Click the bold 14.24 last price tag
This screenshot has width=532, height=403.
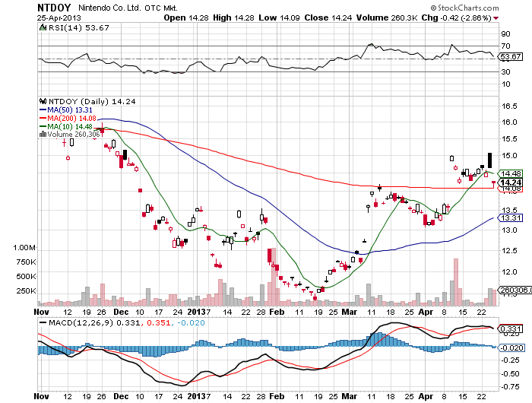(511, 182)
